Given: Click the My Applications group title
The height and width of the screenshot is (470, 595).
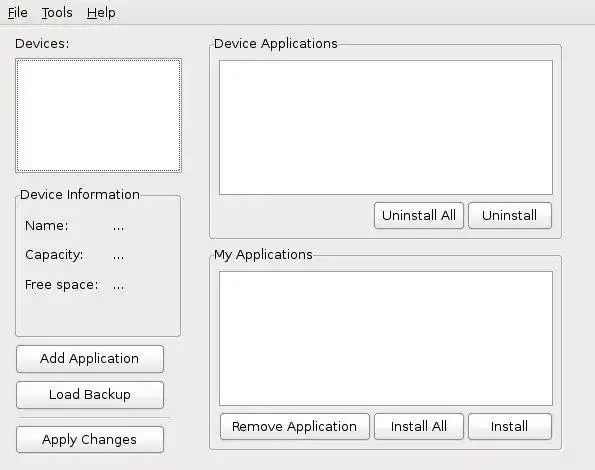Looking at the screenshot, I should (263, 255).
